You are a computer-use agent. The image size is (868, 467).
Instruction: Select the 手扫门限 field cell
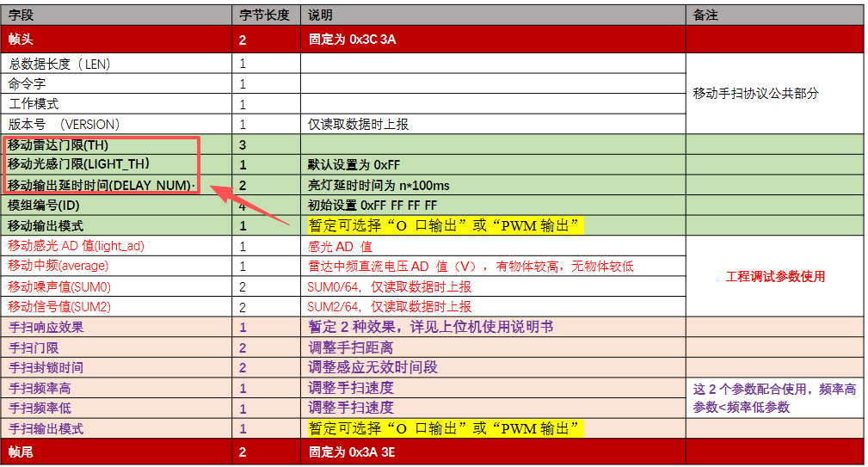click(116, 347)
